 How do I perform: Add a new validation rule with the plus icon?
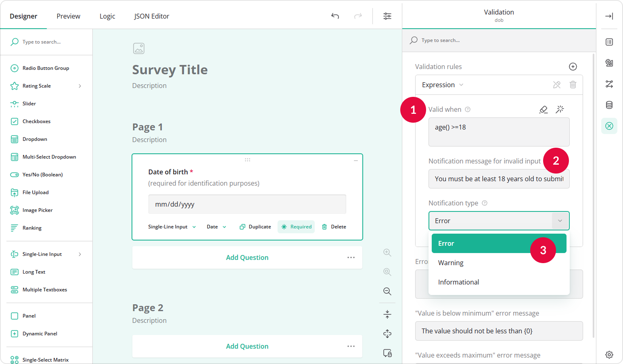573,67
